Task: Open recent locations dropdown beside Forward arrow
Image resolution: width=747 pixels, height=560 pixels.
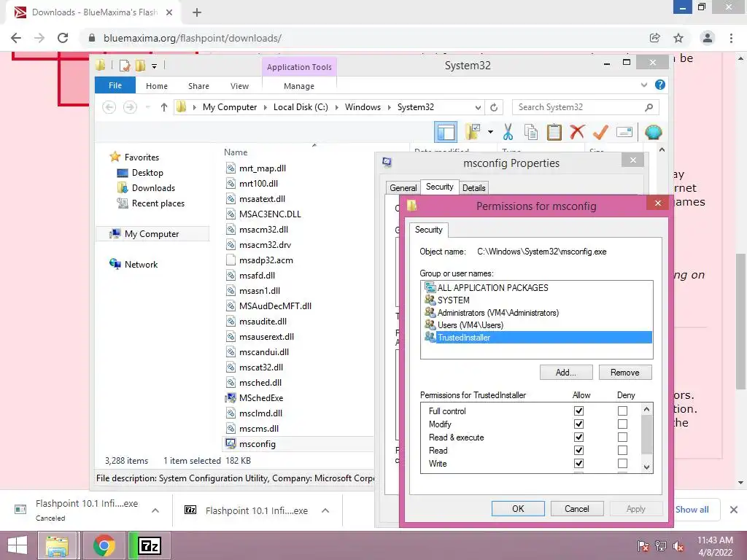Action: (x=148, y=107)
